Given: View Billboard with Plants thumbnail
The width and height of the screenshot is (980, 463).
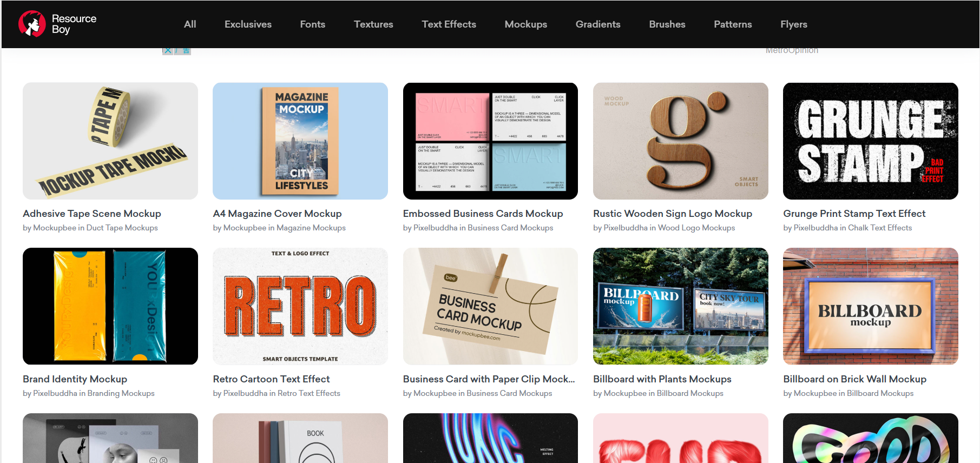Looking at the screenshot, I should (x=681, y=306).
